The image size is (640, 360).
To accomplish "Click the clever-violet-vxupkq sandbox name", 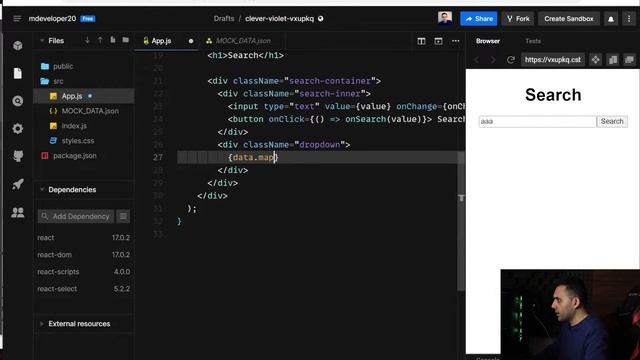I will coord(279,19).
